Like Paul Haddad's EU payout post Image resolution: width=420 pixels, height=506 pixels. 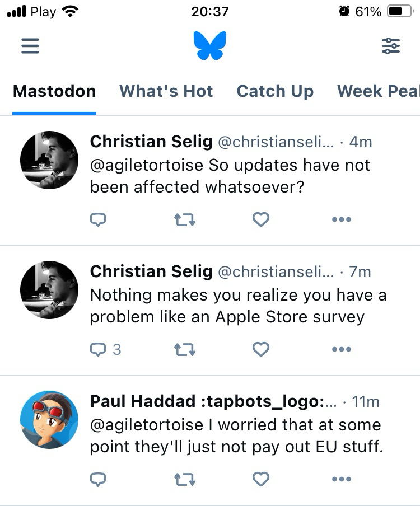click(261, 479)
